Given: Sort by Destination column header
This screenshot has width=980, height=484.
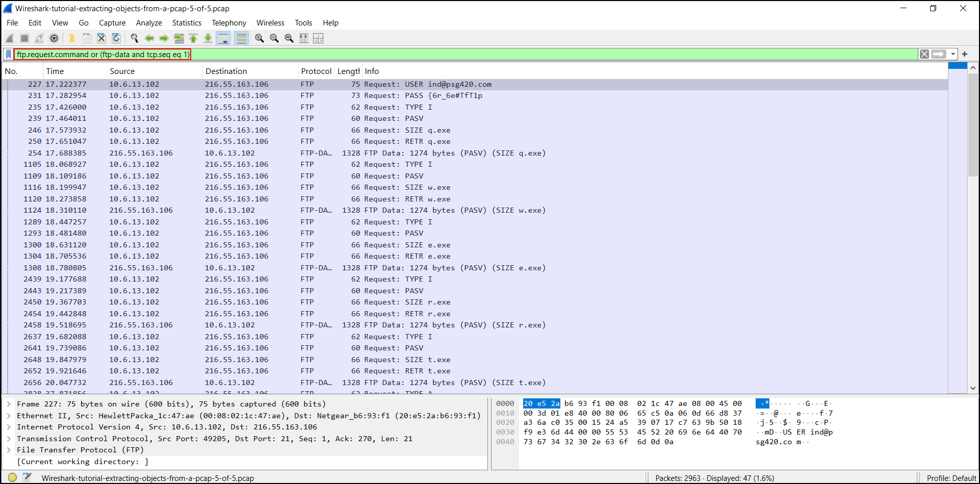Looking at the screenshot, I should [250, 71].
